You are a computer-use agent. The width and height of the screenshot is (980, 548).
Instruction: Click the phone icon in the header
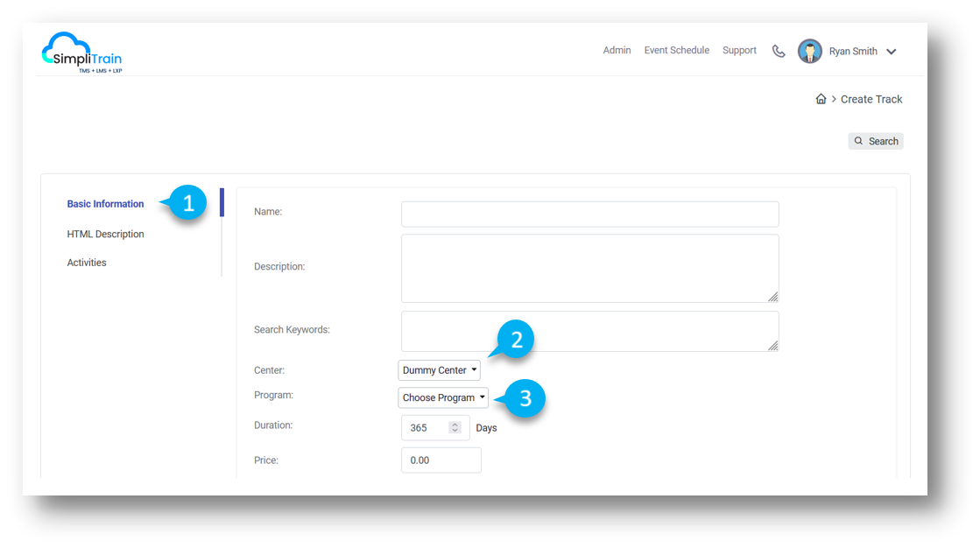(779, 50)
